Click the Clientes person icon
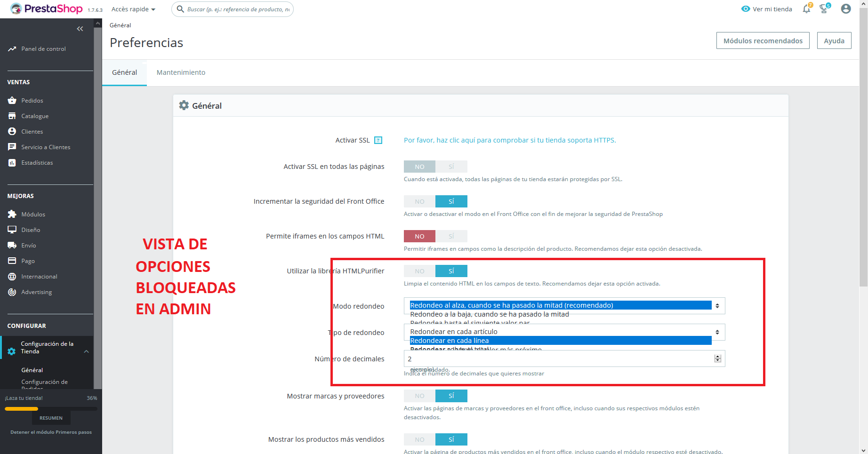Viewport: 868px width, 454px height. [12, 131]
